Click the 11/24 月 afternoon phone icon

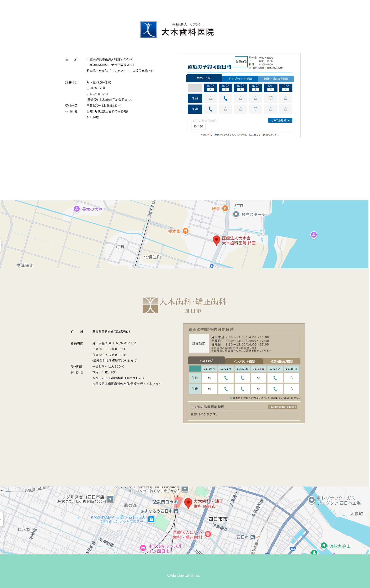tap(275, 389)
